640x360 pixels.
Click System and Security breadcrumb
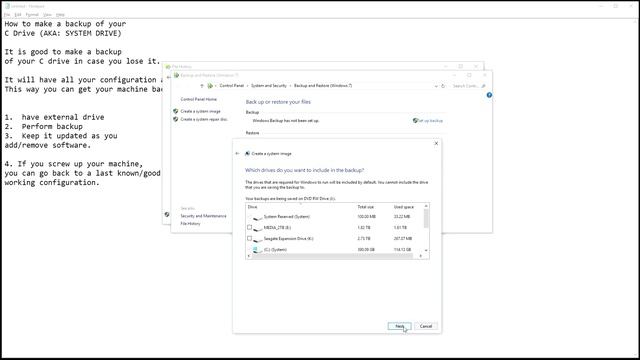(269, 86)
